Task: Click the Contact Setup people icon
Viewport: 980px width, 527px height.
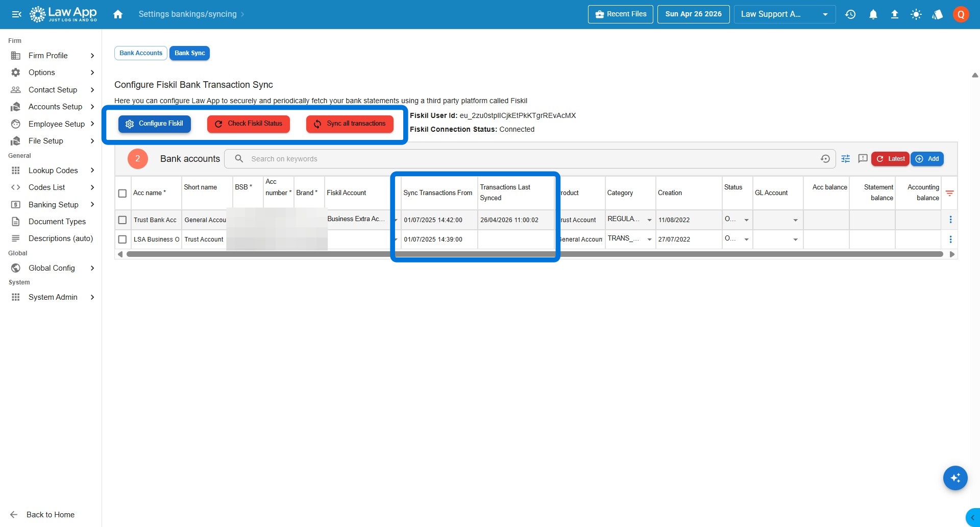Action: point(16,90)
